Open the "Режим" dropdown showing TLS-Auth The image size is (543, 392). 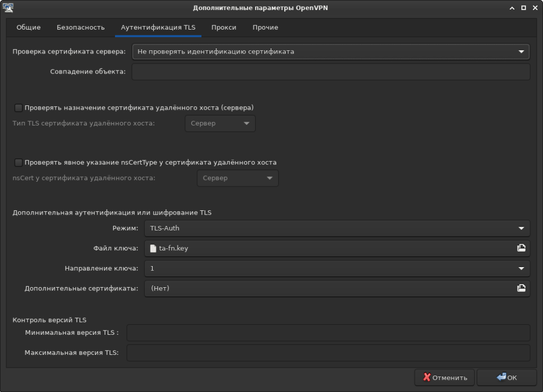click(x=337, y=228)
